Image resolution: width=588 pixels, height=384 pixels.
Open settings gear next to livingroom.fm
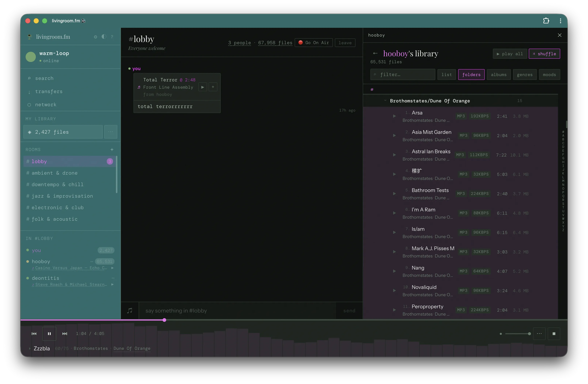click(x=96, y=37)
